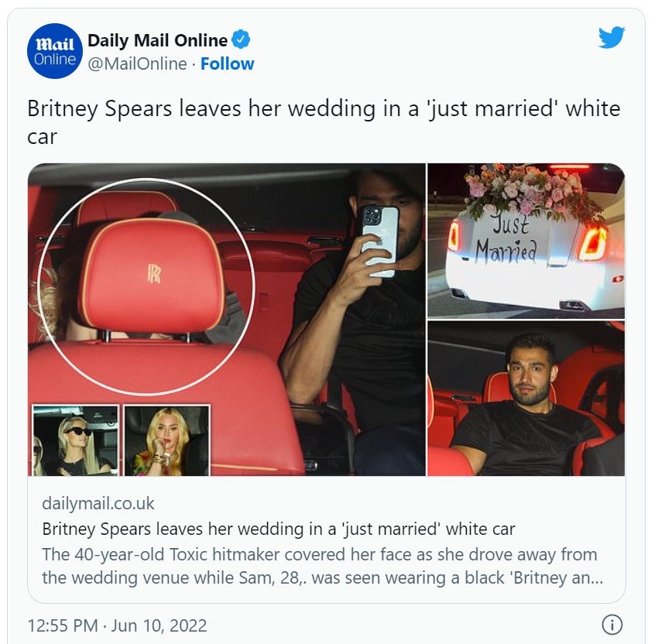Click the Twitter bird logo

point(612,37)
